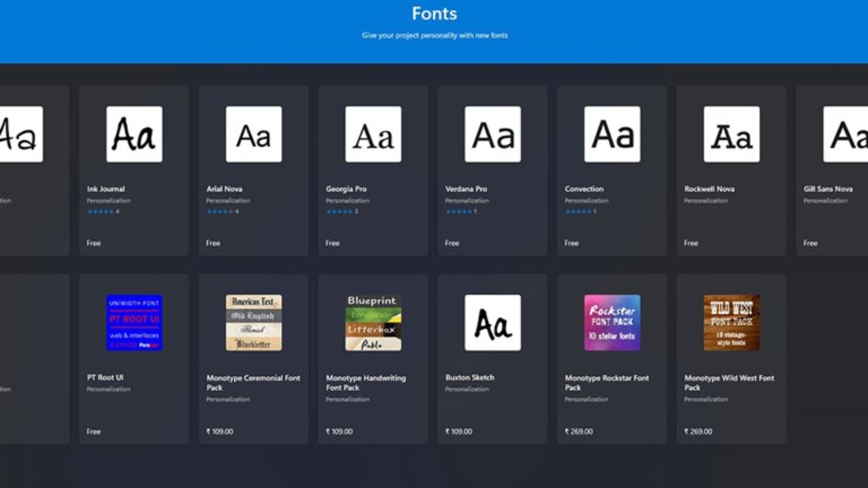This screenshot has height=488, width=868.
Task: Click the ₹269.00 price on Wild West Font Pack
Action: pyautogui.click(x=698, y=432)
